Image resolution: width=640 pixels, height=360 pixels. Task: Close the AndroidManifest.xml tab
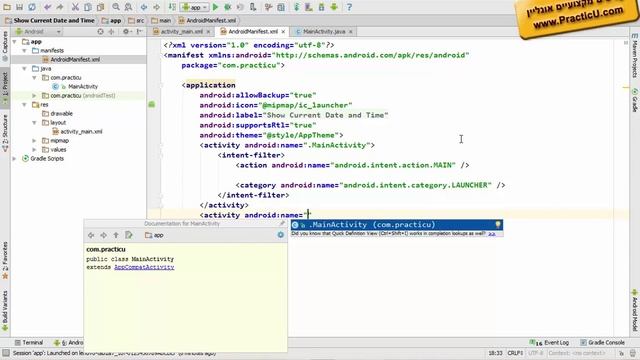coord(283,31)
